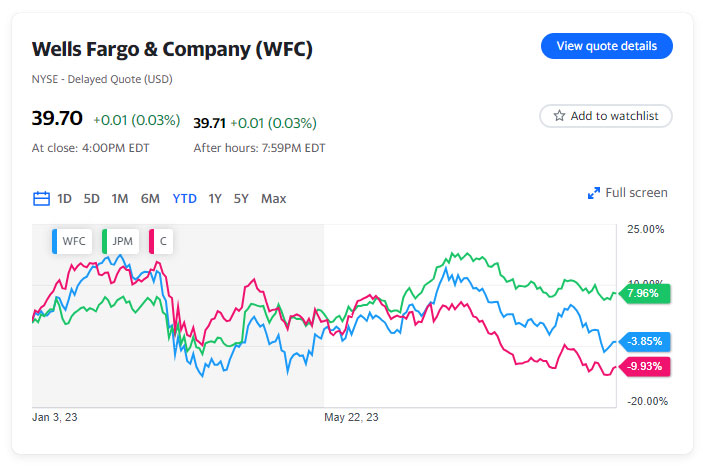Click the Full screen expand arrows icon
The height and width of the screenshot is (470, 703).
coord(593,193)
